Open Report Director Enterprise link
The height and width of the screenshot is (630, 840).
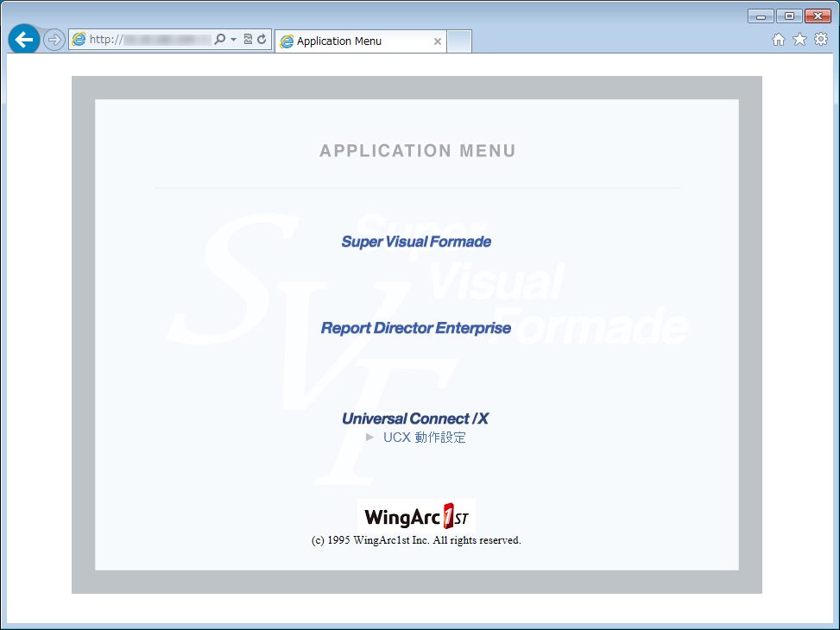[x=416, y=328]
